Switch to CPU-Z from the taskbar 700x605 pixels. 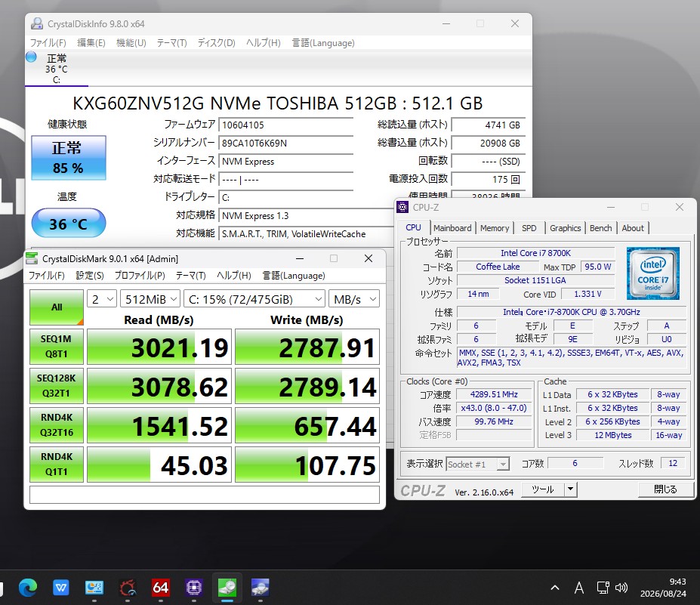(x=194, y=587)
